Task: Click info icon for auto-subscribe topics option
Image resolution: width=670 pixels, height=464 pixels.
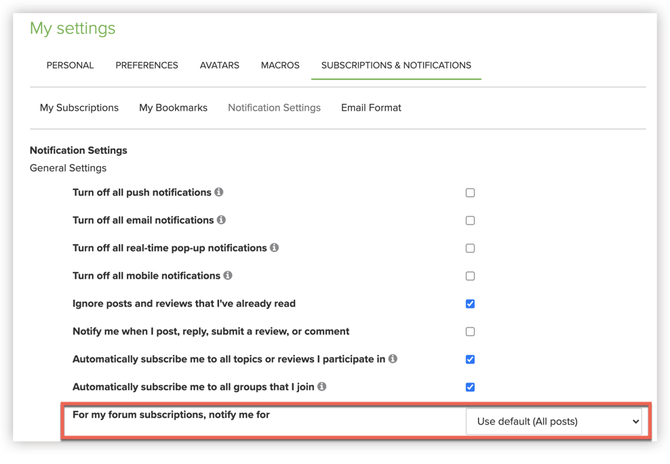Action: click(393, 359)
